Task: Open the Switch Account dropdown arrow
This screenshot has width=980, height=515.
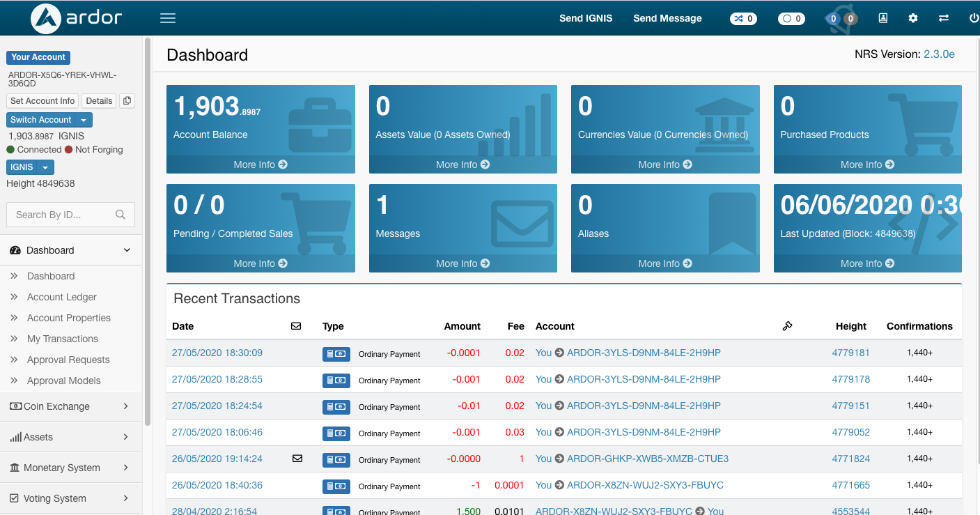Action: (85, 119)
